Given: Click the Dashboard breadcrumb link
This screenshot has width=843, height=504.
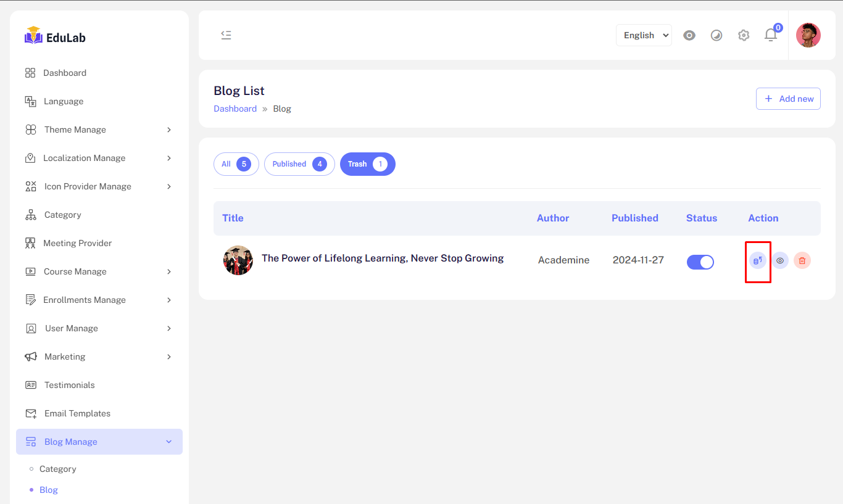Looking at the screenshot, I should [235, 109].
